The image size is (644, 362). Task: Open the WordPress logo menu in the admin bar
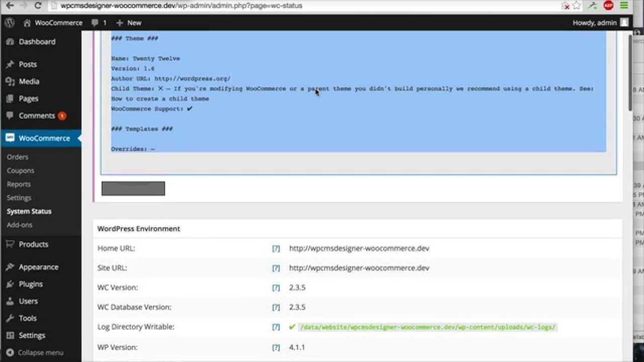[10, 23]
